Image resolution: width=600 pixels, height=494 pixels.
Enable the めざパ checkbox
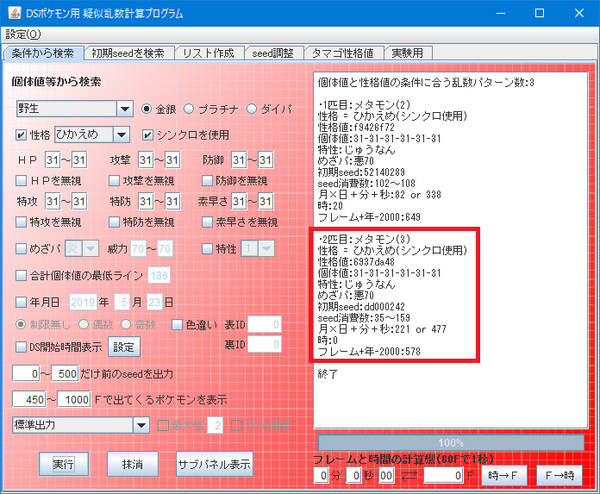[x=21, y=249]
